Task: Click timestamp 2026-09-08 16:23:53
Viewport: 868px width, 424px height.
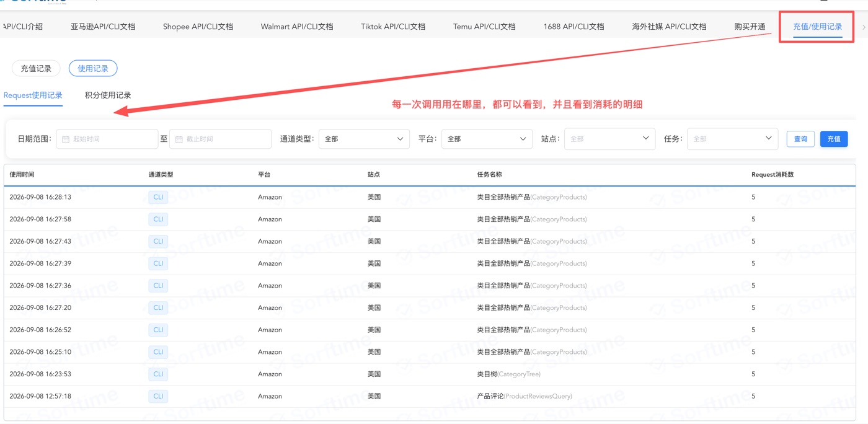Action: [40, 374]
